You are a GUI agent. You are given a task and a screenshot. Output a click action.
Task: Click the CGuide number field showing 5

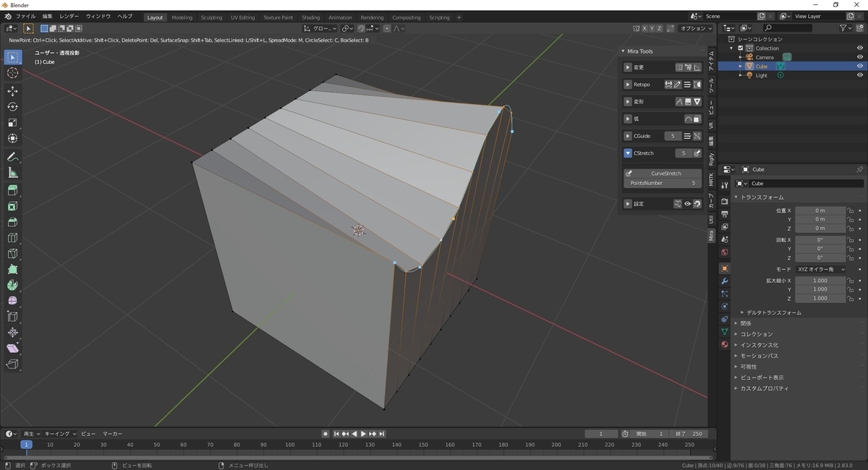tap(672, 136)
